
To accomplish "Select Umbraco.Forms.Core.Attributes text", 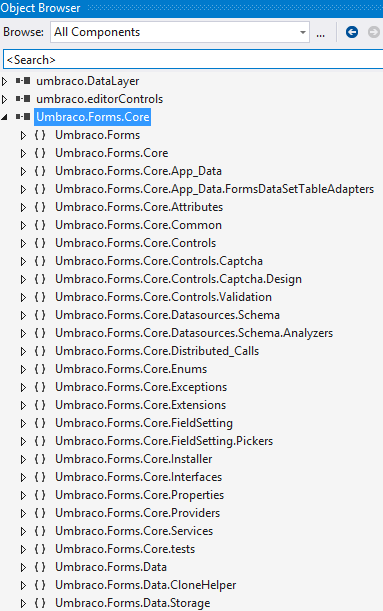I will [x=139, y=207].
